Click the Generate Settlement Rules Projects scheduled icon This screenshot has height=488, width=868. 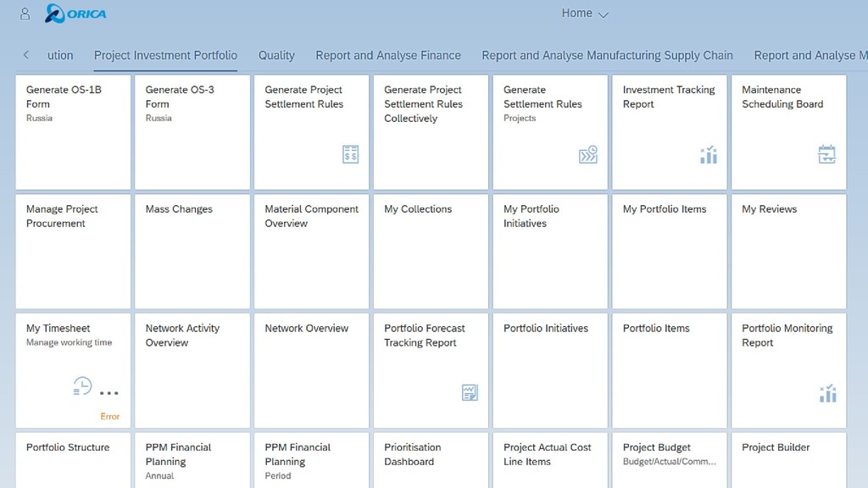point(588,154)
